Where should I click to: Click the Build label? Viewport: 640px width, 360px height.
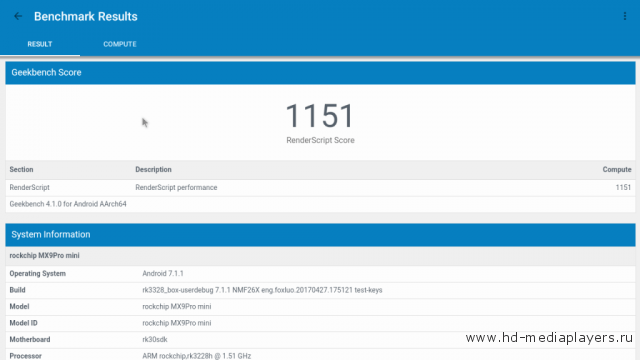coord(18,290)
